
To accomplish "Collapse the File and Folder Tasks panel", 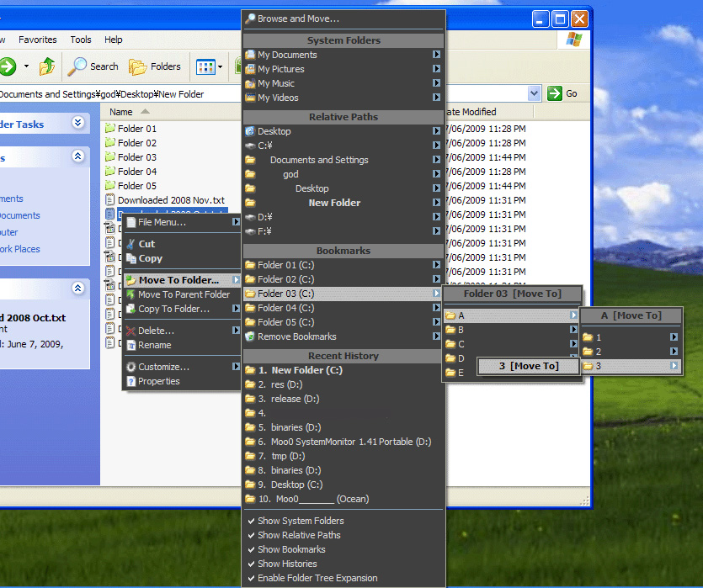I will [x=78, y=123].
